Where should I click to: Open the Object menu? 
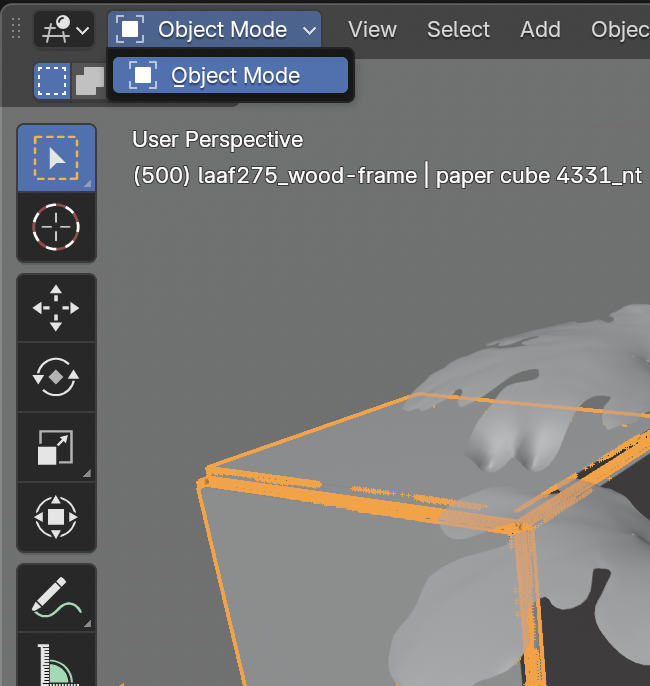[619, 30]
